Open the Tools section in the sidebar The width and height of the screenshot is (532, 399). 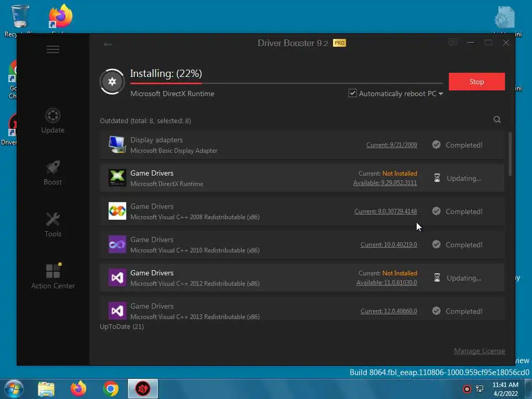(x=53, y=224)
